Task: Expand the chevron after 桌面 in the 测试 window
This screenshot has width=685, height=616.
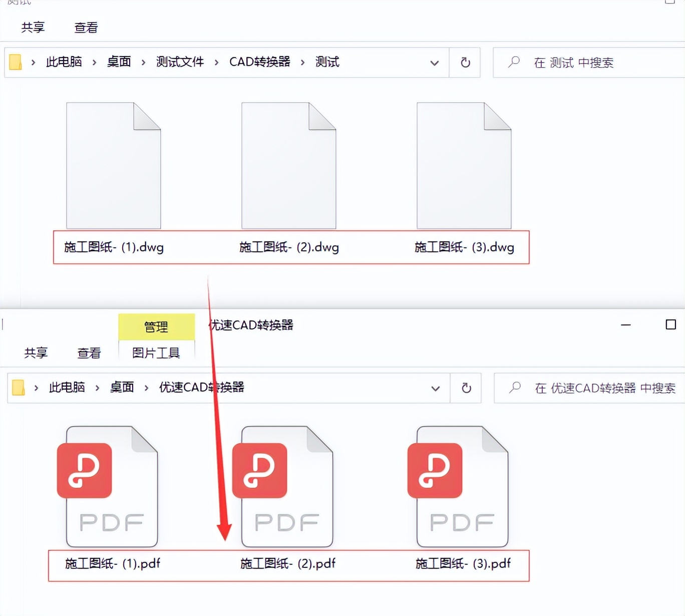Action: pyautogui.click(x=143, y=62)
